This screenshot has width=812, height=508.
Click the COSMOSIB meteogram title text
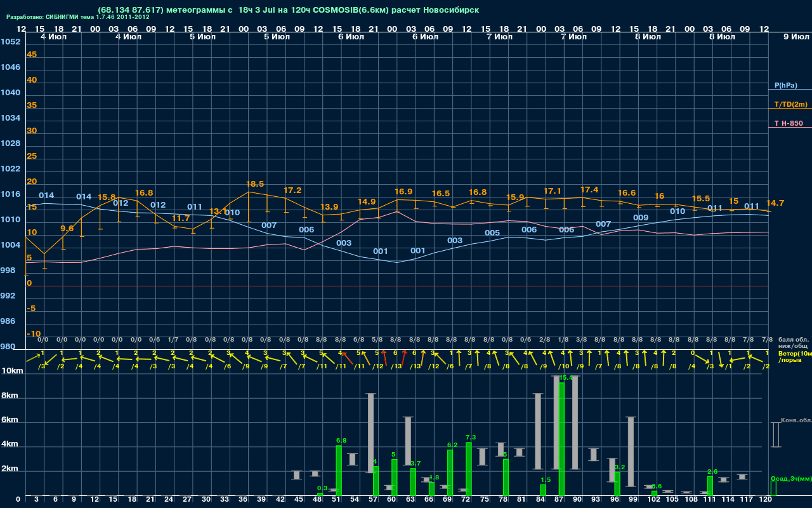(289, 10)
